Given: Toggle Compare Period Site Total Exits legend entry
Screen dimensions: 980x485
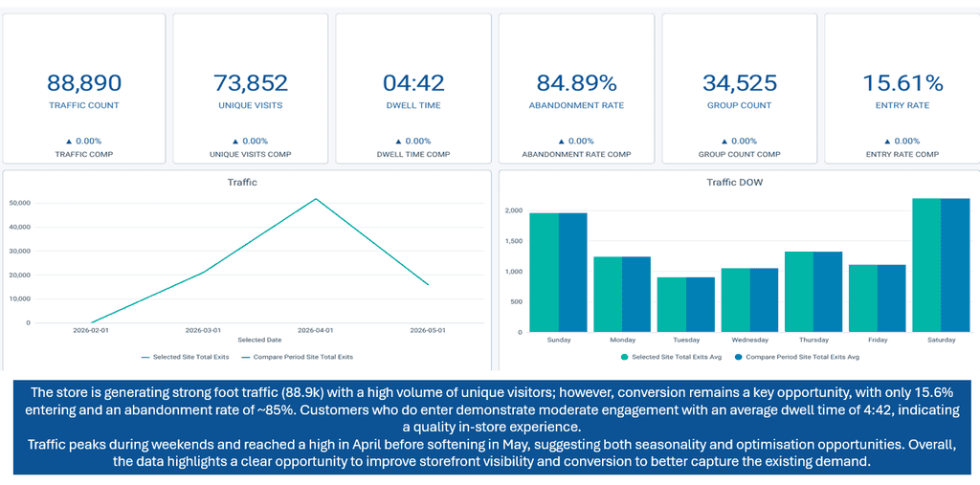Looking at the screenshot, I should [298, 357].
